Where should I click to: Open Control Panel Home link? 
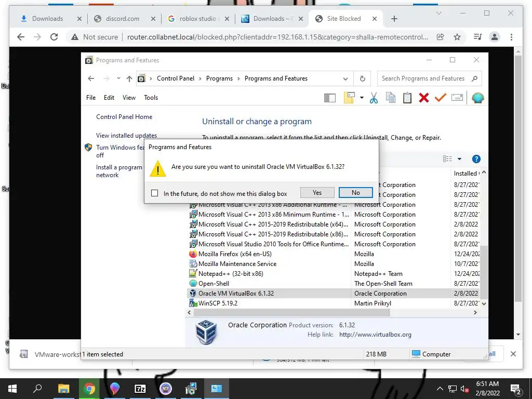point(124,117)
